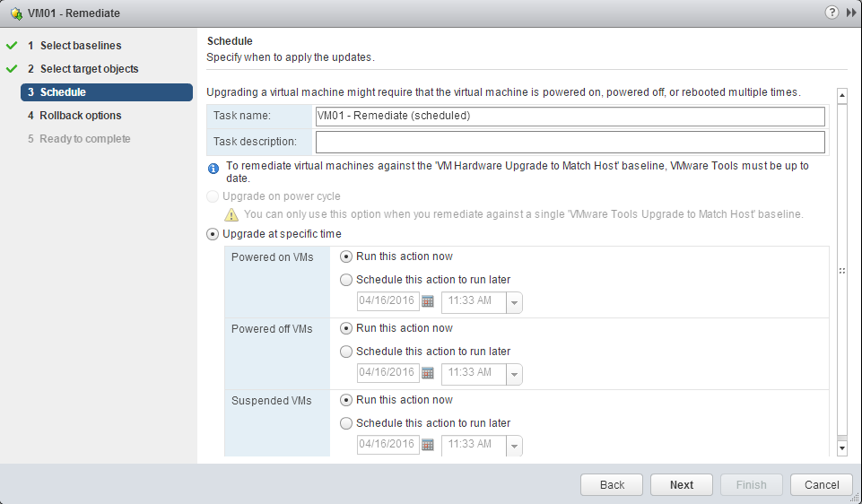Click the Next button
The height and width of the screenshot is (504, 862).
coord(682,485)
